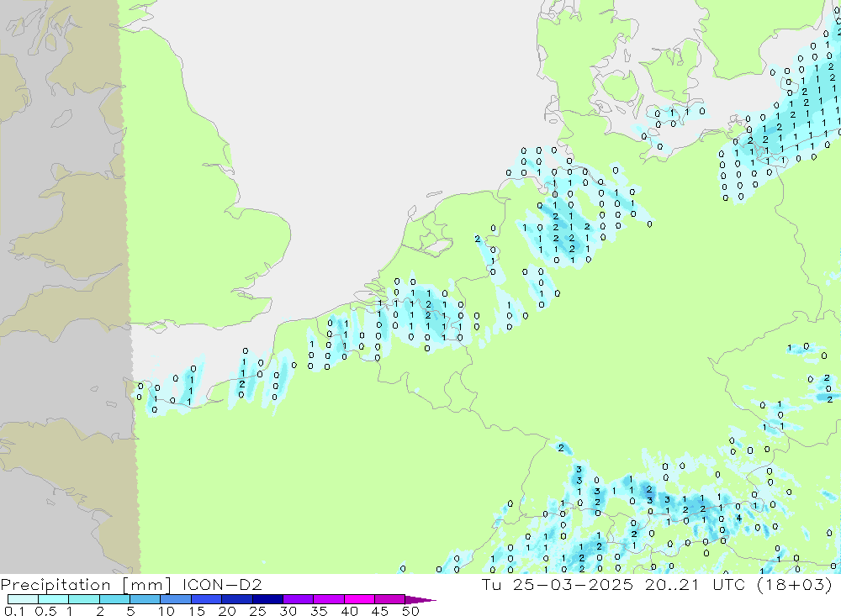Screen dimensions: 841x616
Task: Click the 'ICON-D2' model name text
Action: point(222,584)
